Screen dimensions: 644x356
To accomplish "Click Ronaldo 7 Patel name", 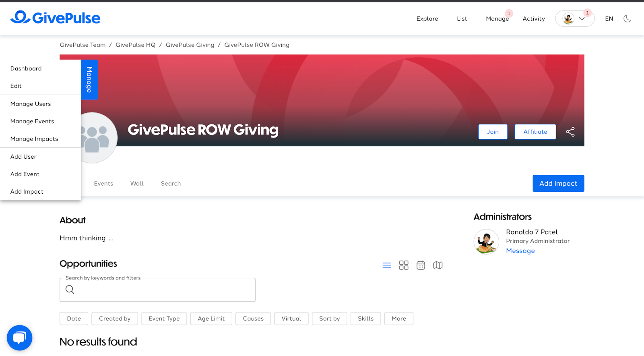I will (532, 232).
